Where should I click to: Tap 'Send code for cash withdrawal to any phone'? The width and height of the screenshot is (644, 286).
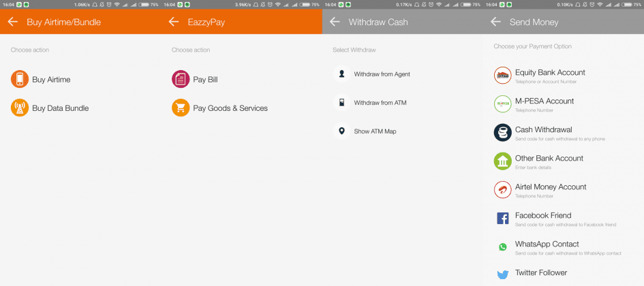[x=559, y=139]
